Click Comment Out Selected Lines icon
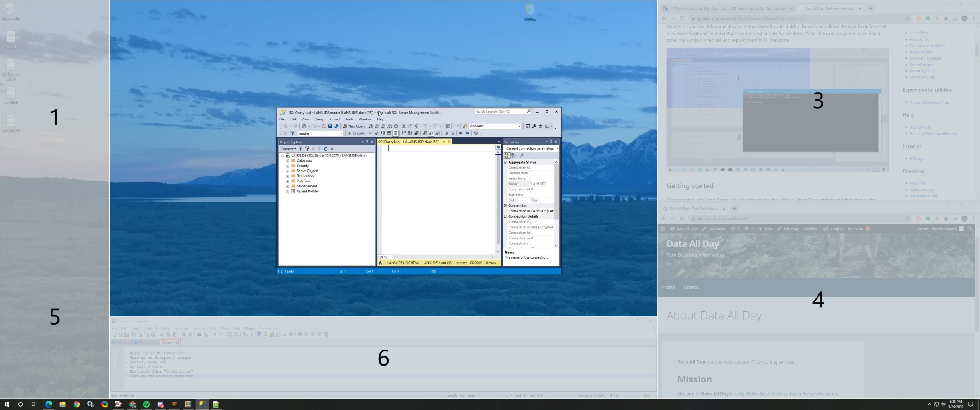This screenshot has height=410, width=980. (x=446, y=133)
